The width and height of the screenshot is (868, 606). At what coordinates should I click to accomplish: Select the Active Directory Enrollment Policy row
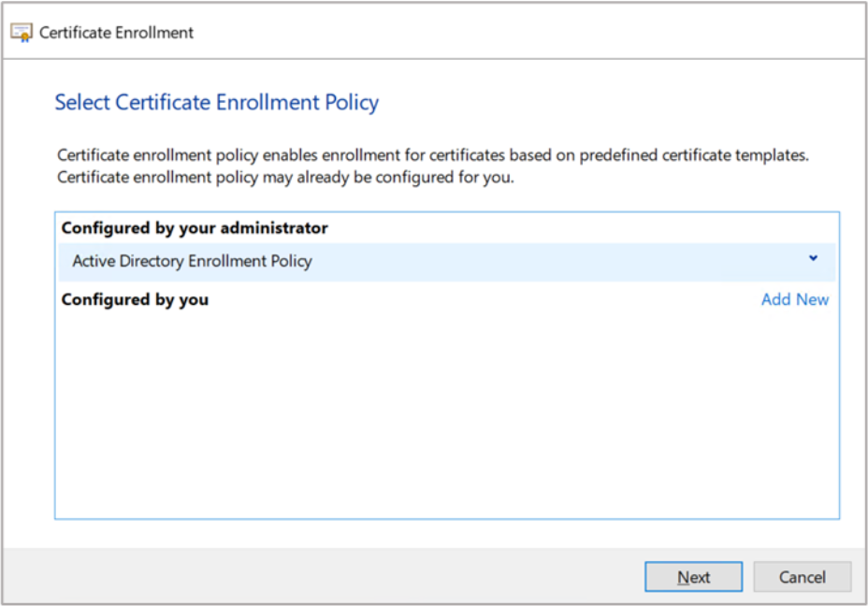[x=374, y=262]
